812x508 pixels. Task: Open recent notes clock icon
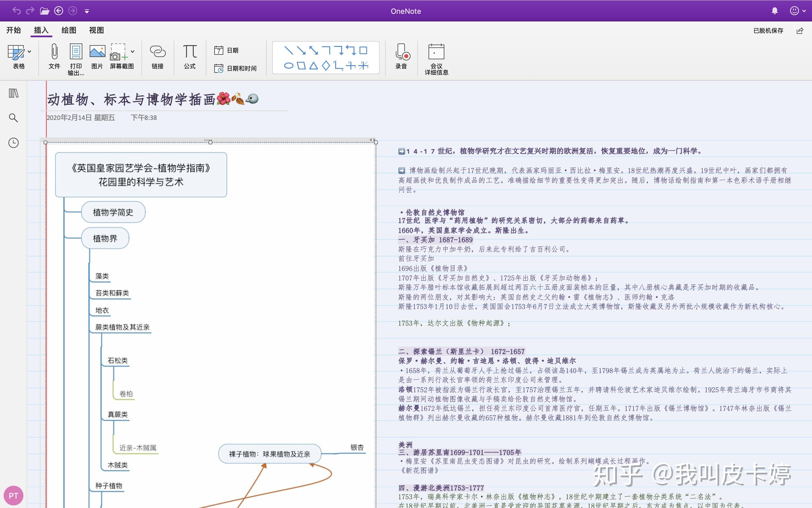(14, 143)
